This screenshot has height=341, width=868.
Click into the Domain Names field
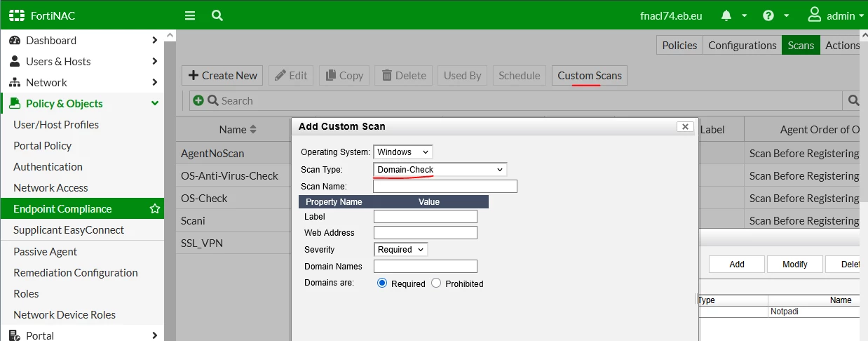[x=426, y=266]
